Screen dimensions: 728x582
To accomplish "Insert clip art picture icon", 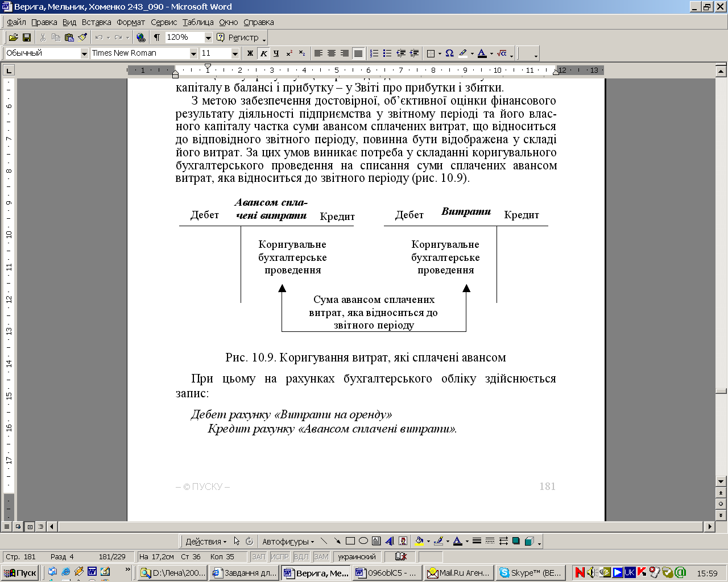I will 403,541.
